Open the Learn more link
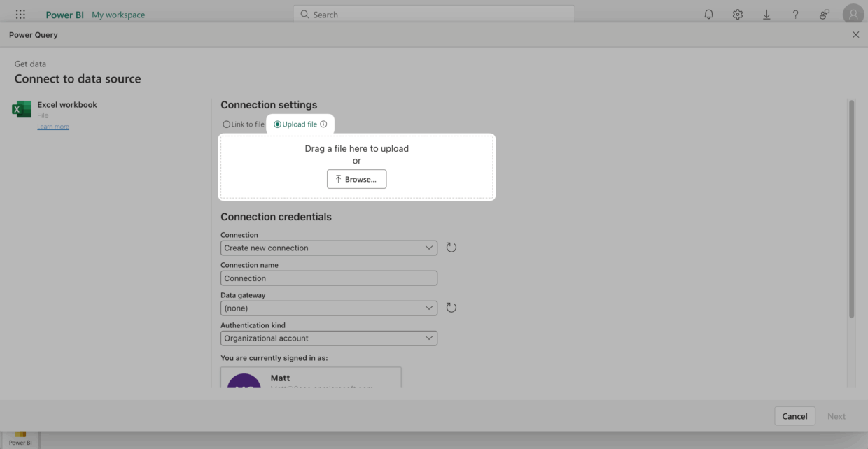The image size is (868, 449). [52, 126]
